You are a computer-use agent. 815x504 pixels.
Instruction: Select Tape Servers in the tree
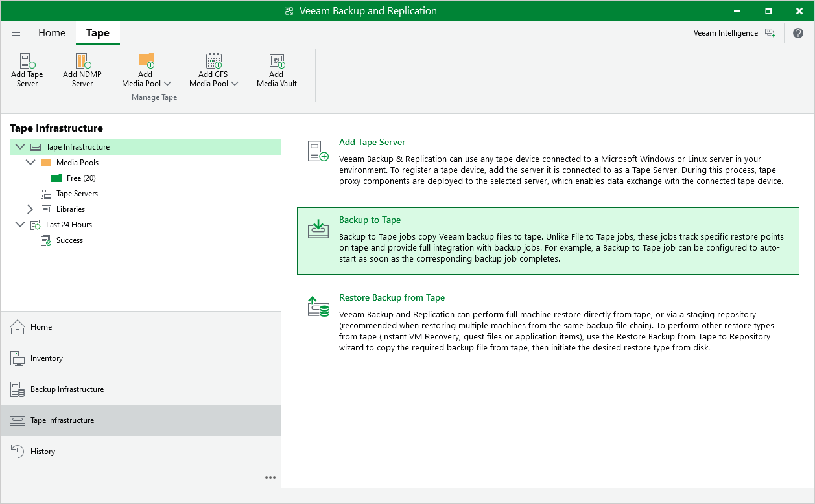coord(77,194)
